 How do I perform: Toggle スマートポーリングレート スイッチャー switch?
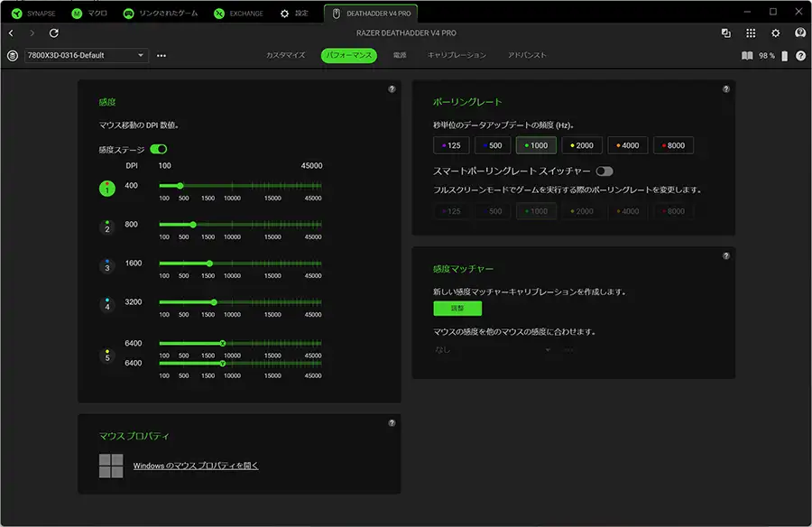coord(604,171)
